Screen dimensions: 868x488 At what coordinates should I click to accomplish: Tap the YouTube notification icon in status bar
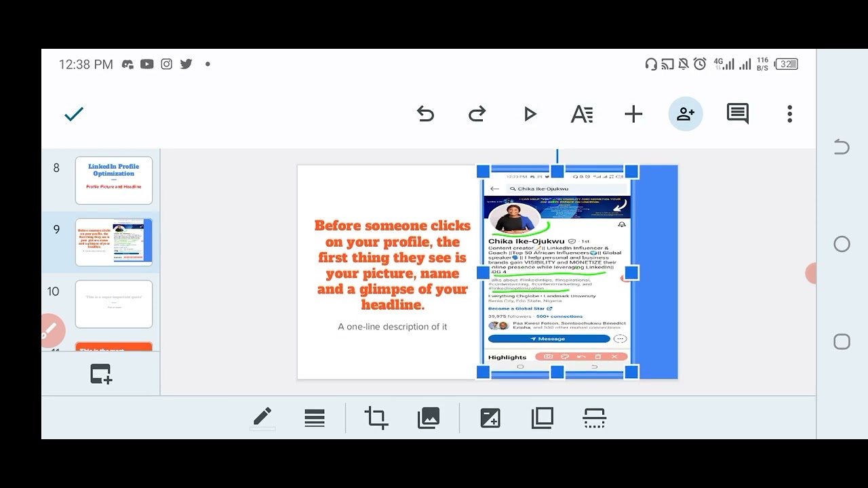[x=146, y=64]
